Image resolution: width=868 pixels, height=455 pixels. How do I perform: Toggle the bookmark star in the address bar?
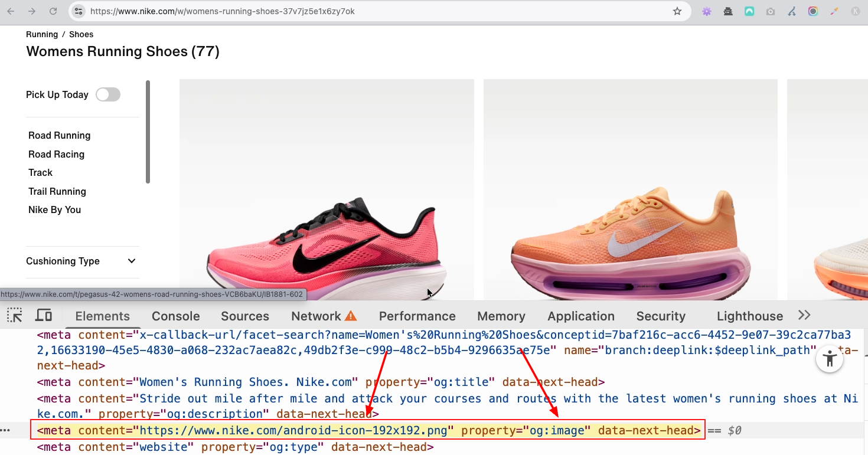pyautogui.click(x=677, y=11)
